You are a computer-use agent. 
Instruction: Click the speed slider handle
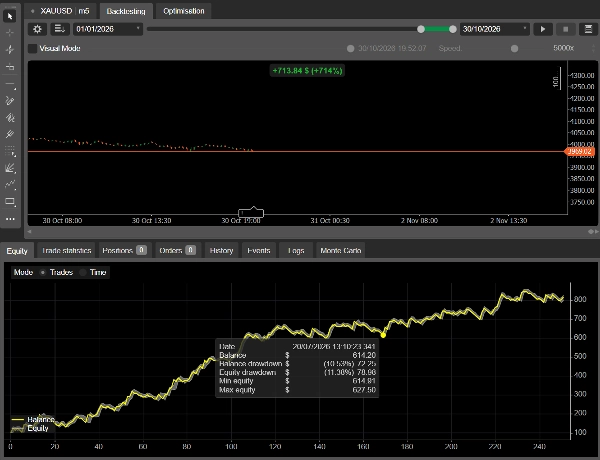(x=515, y=49)
